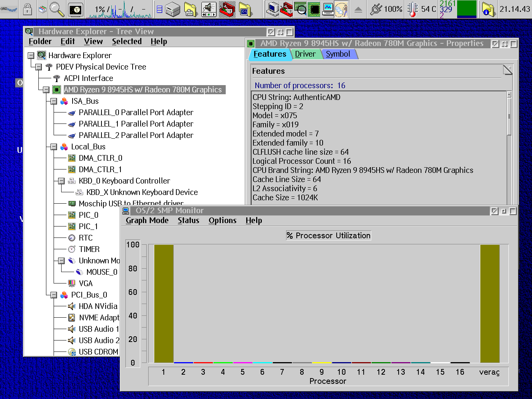This screenshot has height=399, width=532.
Task: Click the circuit board magnifier tray icon
Action: tap(301, 9)
